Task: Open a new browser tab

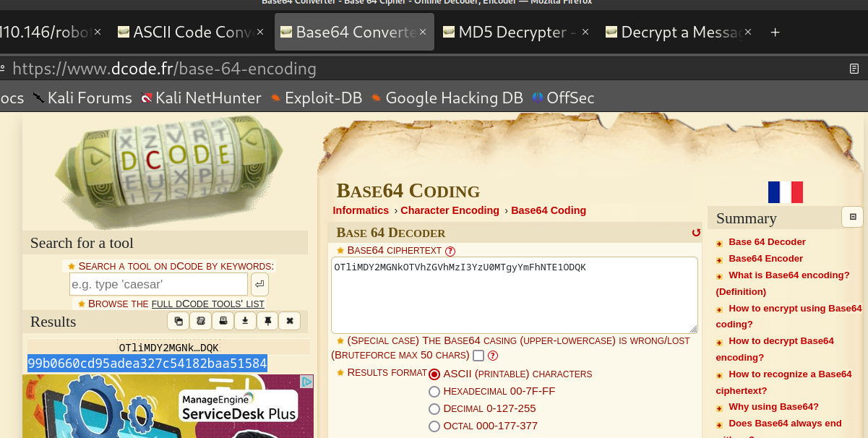Action: (x=775, y=32)
